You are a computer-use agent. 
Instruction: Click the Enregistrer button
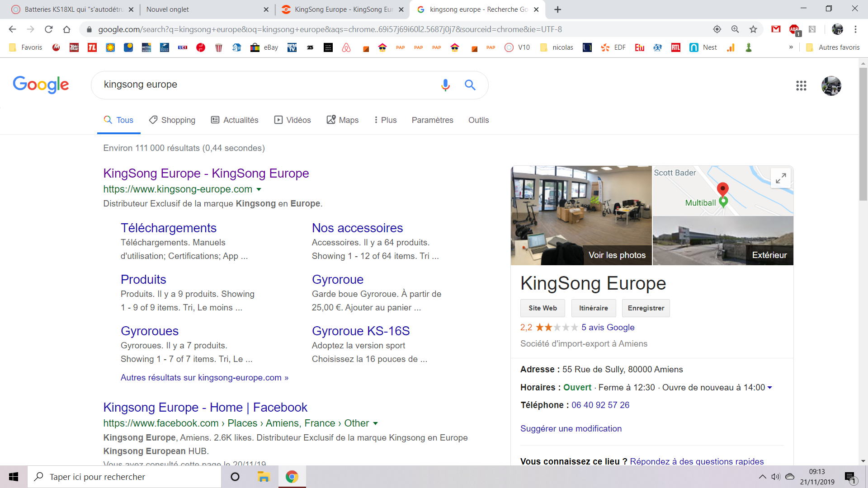[646, 308]
